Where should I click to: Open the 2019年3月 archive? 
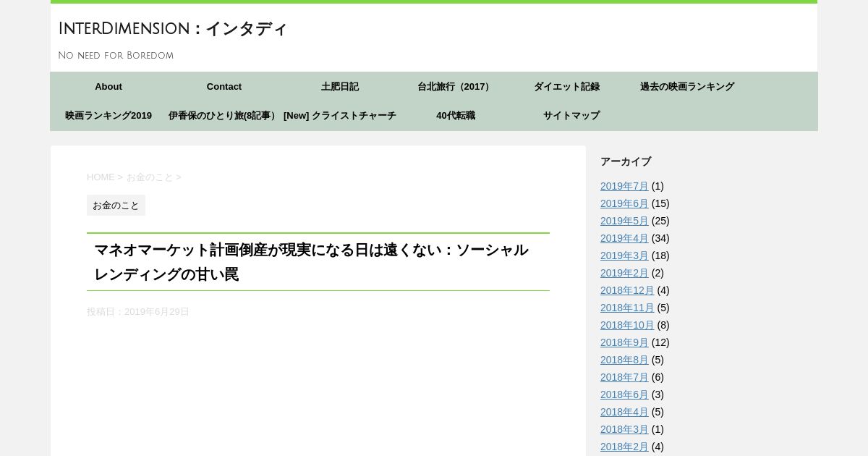point(624,256)
